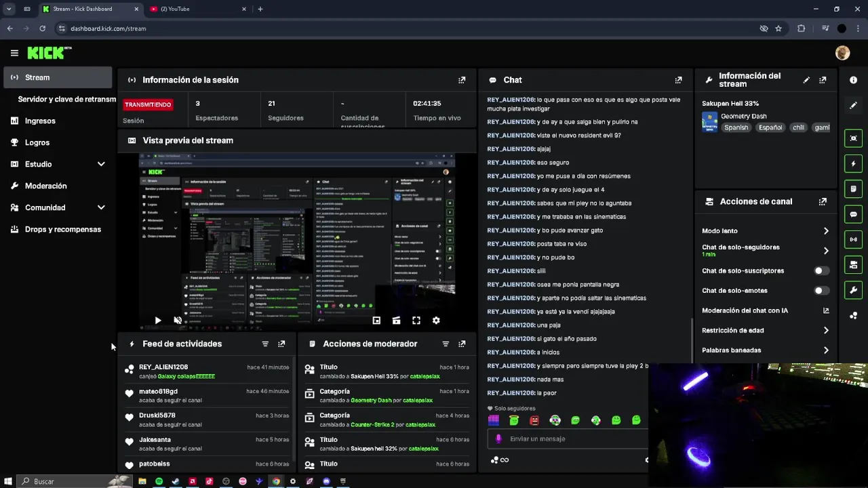Toggle the note moderator actions icon in the right rail
Image resolution: width=868 pixels, height=488 pixels.
click(x=853, y=188)
